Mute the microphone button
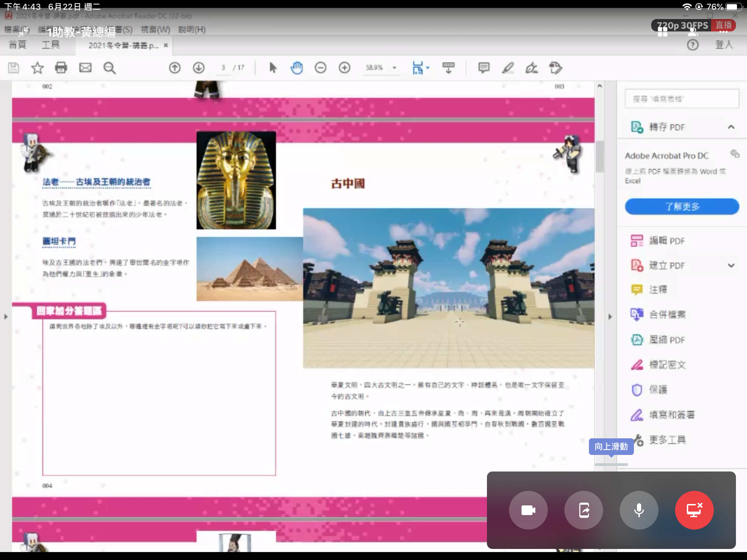 pos(639,510)
